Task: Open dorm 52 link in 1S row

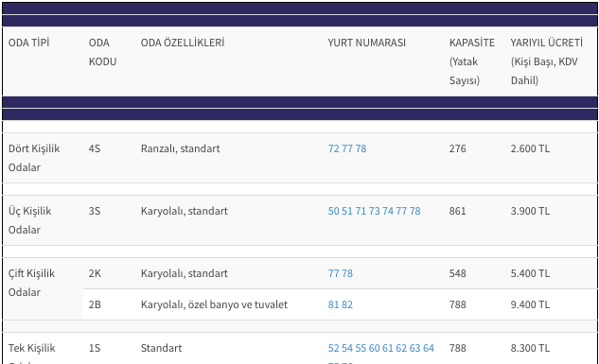Action: pyautogui.click(x=333, y=348)
